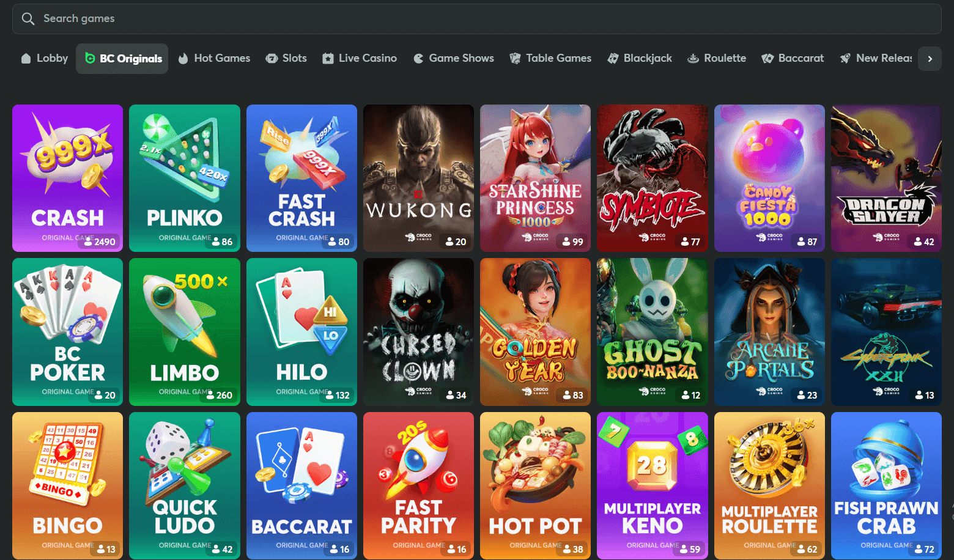Viewport: 954px width, 560px height.
Task: Click the Hot Games flame icon
Action: point(183,59)
